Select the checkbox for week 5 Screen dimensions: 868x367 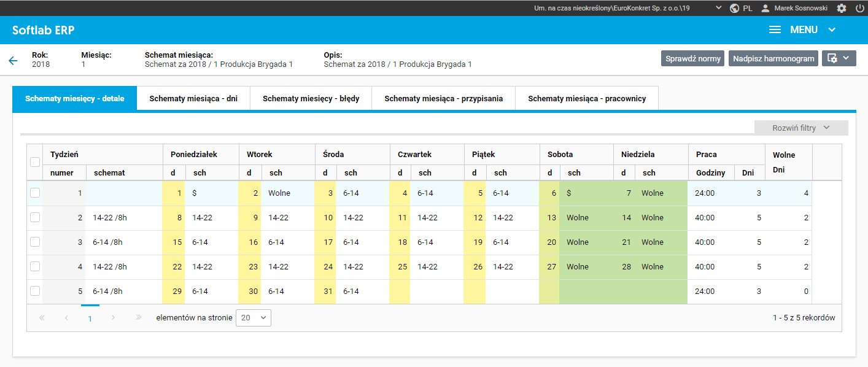(35, 291)
